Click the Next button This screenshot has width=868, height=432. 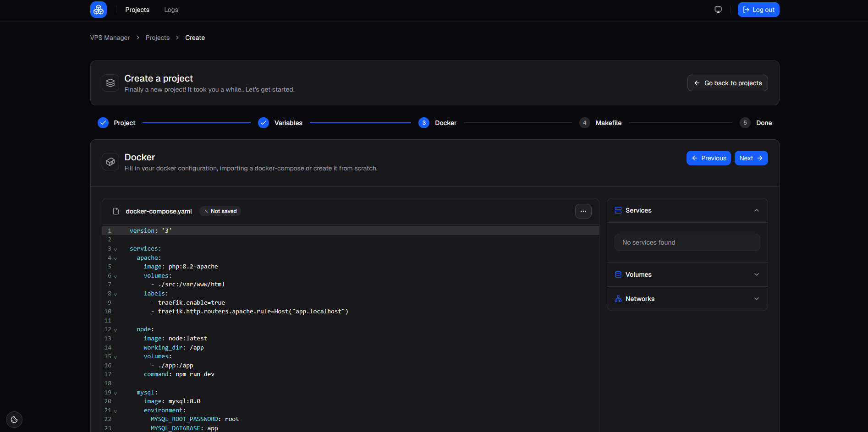coord(751,158)
